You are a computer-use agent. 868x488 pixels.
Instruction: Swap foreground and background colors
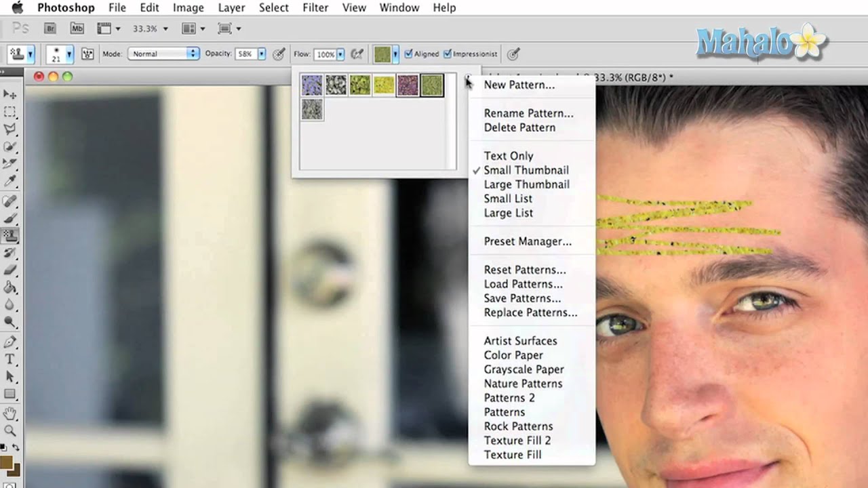[x=16, y=448]
